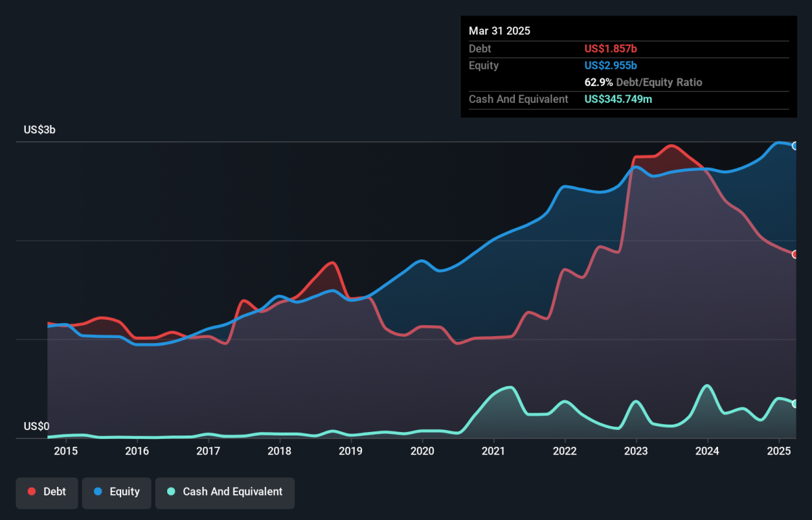
Task: Click the red Debt endpoint marker on chart
Action: 795,254
